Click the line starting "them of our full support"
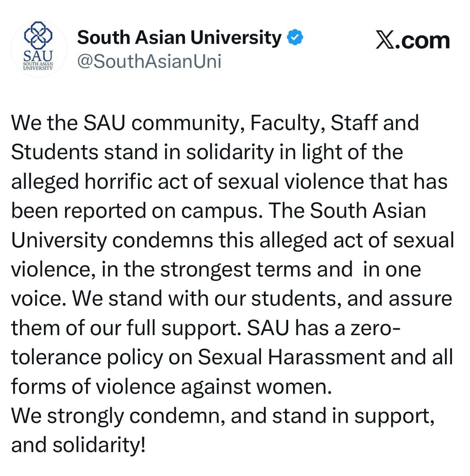The height and width of the screenshot is (476, 470). pyautogui.click(x=206, y=328)
